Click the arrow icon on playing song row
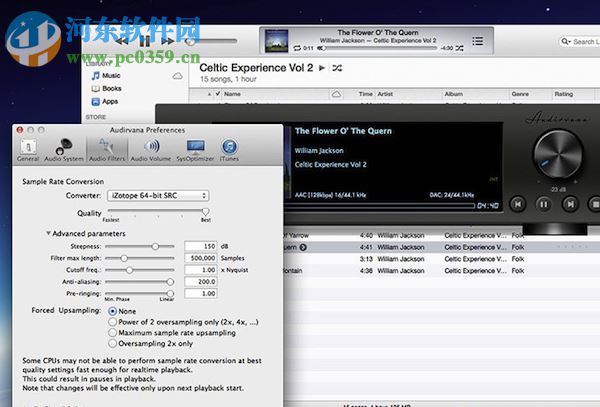The height and width of the screenshot is (407, 600). [x=303, y=247]
